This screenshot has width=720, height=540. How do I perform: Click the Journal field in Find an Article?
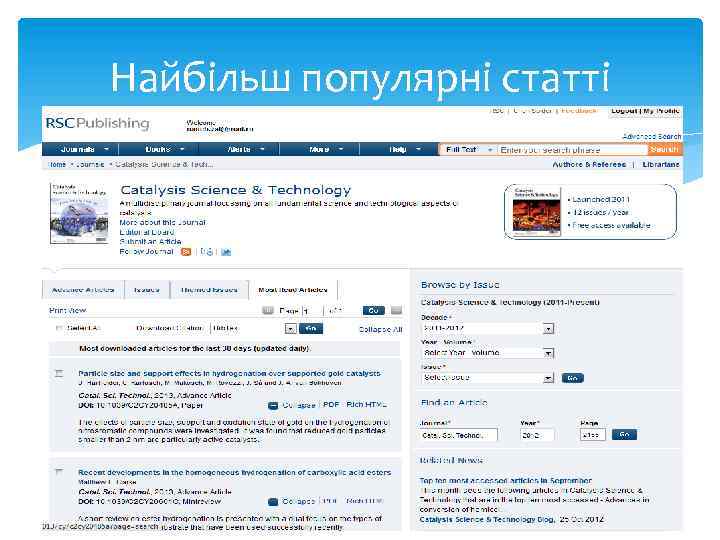point(458,435)
